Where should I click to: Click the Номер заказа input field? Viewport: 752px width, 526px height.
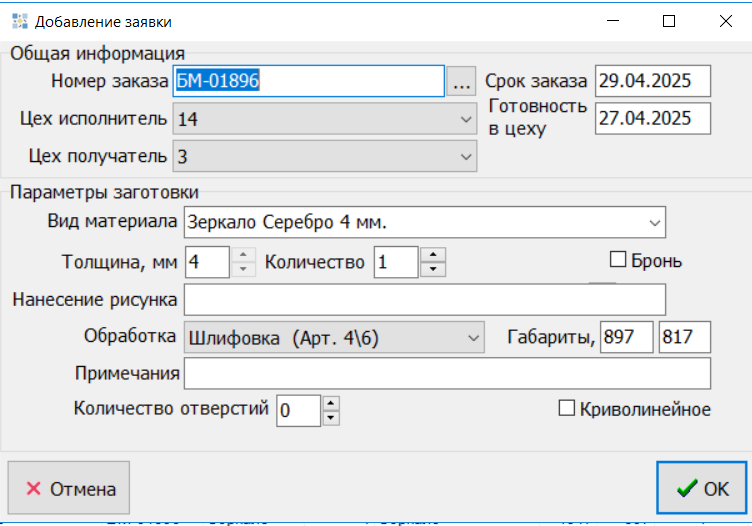click(308, 82)
